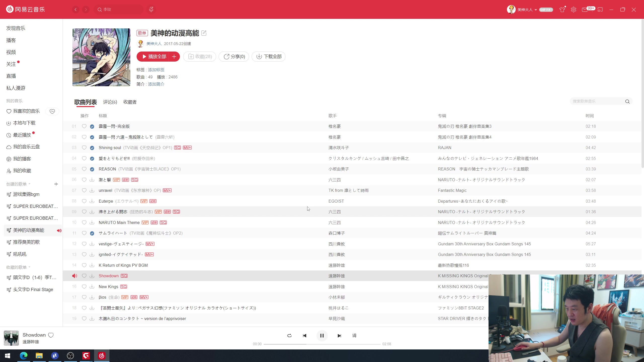Click the top search input field
Screen dimensions: 644x362
(x=118, y=10)
